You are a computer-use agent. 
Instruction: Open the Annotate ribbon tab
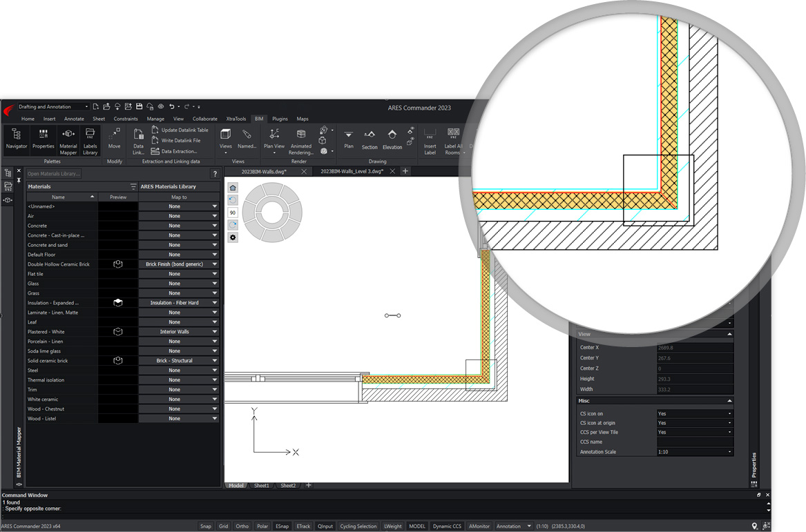point(74,119)
